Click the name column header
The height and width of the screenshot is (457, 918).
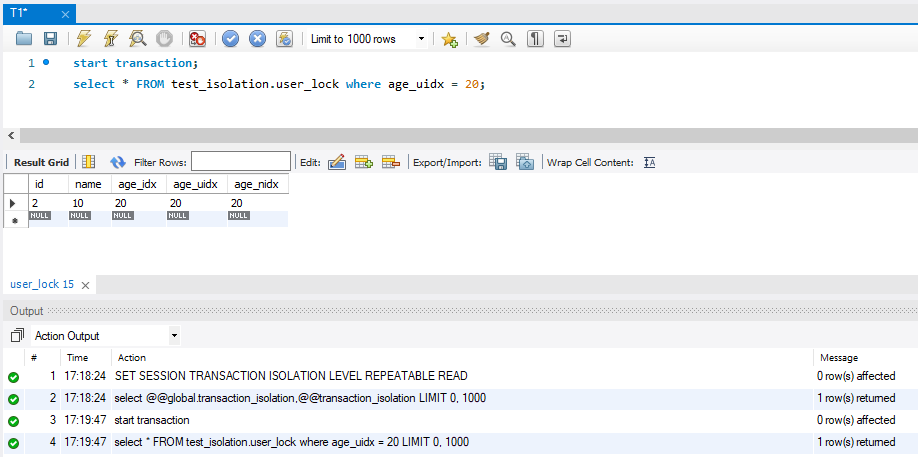(x=90, y=184)
